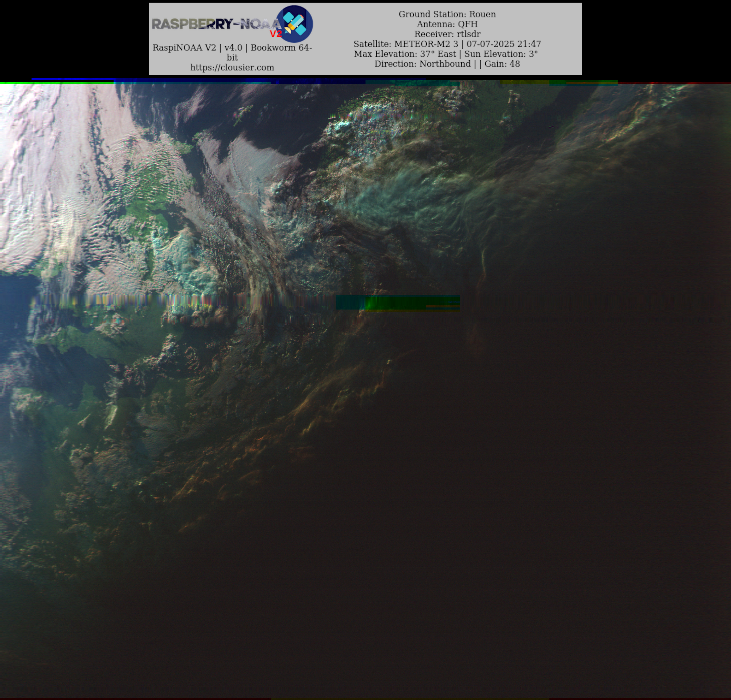Screen dimensions: 731x700
Task: Click the 'Direction: Northbound' gain line
Action: point(447,64)
